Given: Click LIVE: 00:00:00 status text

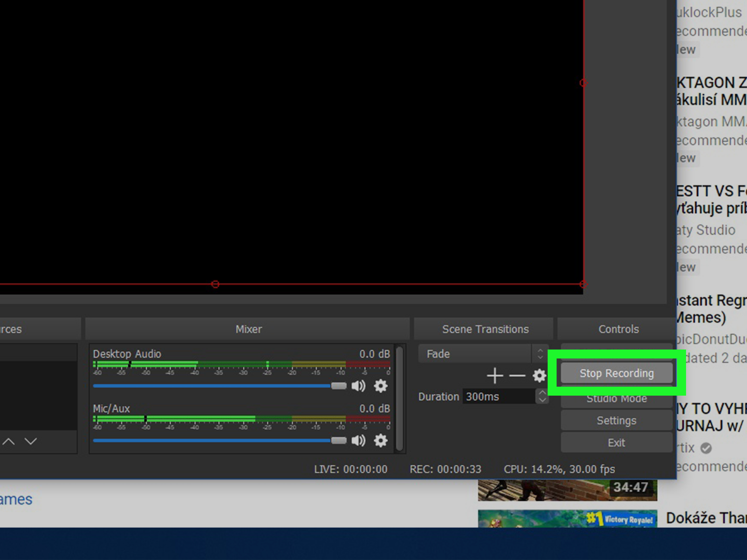Looking at the screenshot, I should pyautogui.click(x=350, y=469).
